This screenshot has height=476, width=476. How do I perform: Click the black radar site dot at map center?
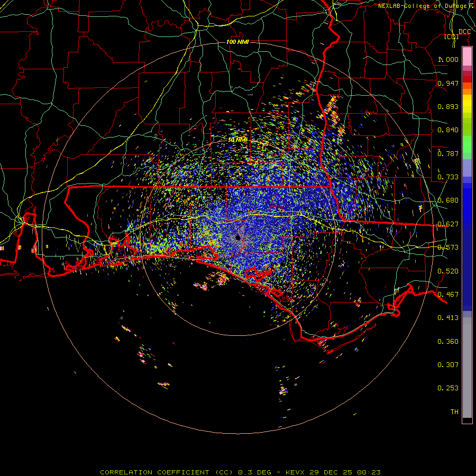click(237, 237)
